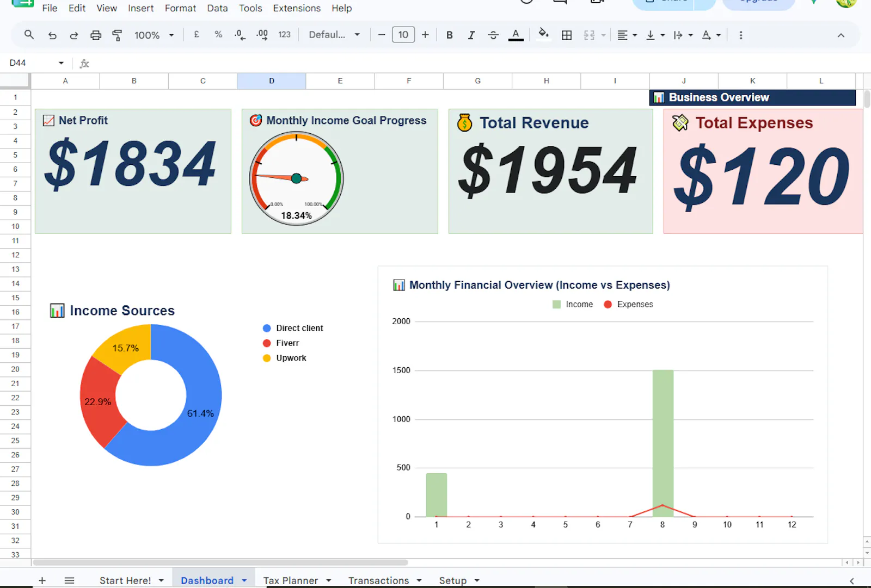
Task: Undo the last action
Action: [x=52, y=35]
